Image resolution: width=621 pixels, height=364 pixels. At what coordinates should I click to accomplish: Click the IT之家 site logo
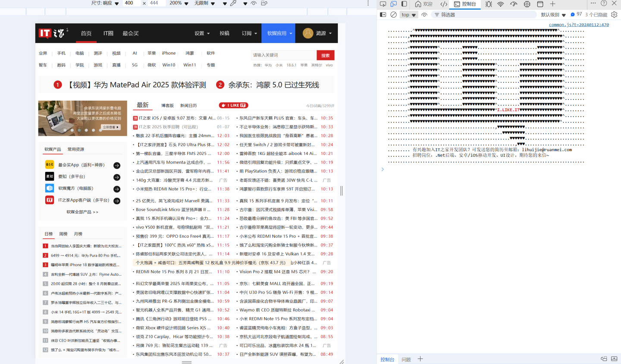tap(53, 33)
